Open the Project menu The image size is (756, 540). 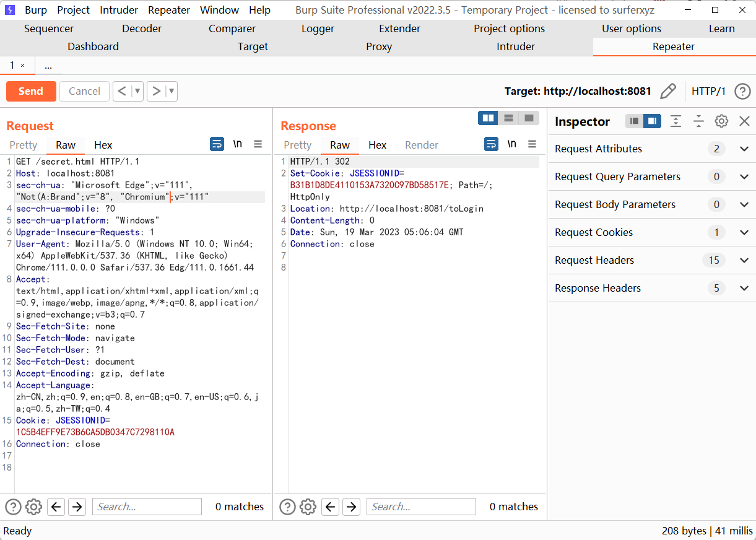(x=73, y=10)
